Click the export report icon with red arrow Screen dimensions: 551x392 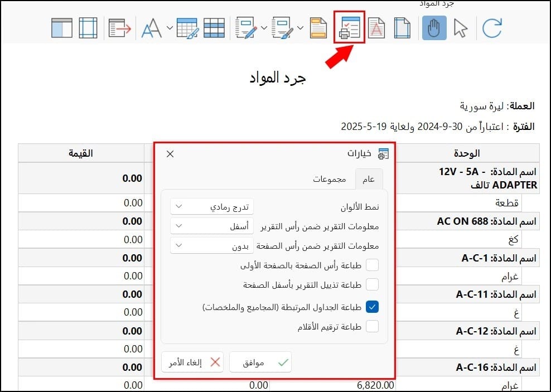point(120,28)
